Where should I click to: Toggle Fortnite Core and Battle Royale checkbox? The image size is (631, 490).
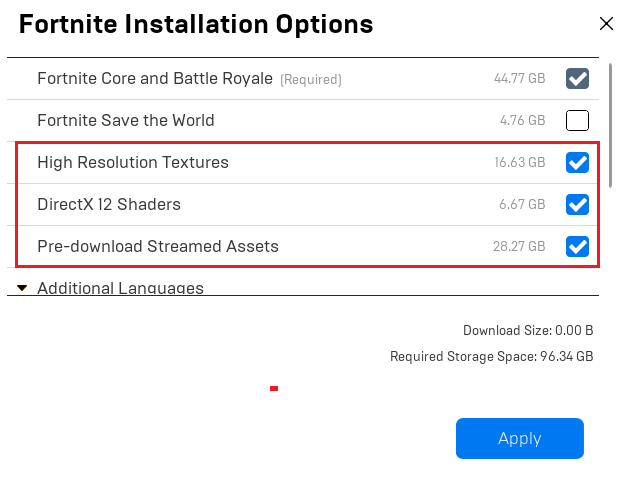coord(577,78)
